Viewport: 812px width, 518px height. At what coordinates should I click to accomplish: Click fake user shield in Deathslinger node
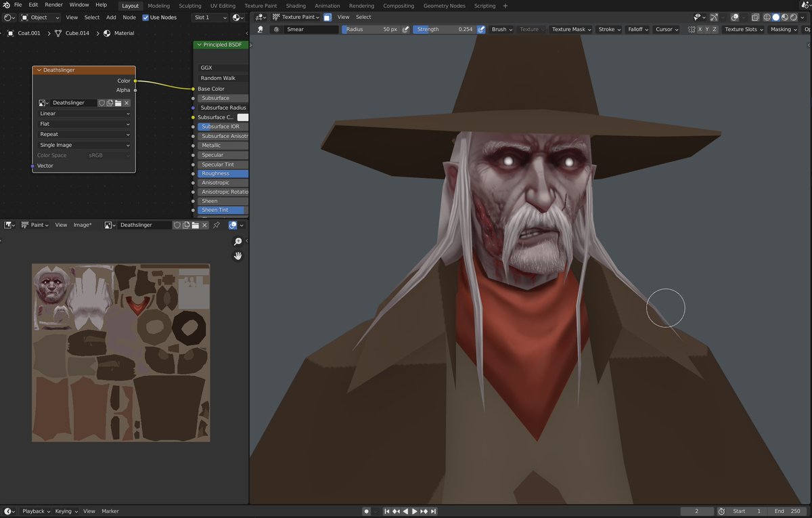click(x=101, y=103)
